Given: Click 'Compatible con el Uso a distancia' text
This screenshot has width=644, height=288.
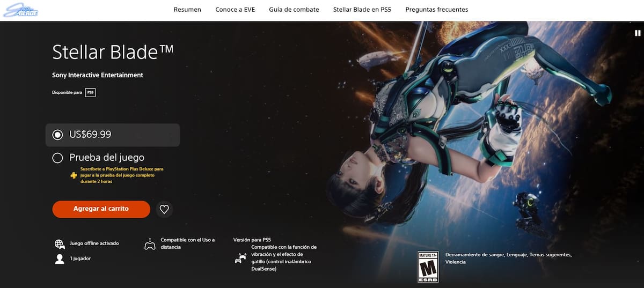Looking at the screenshot, I should (x=187, y=243).
